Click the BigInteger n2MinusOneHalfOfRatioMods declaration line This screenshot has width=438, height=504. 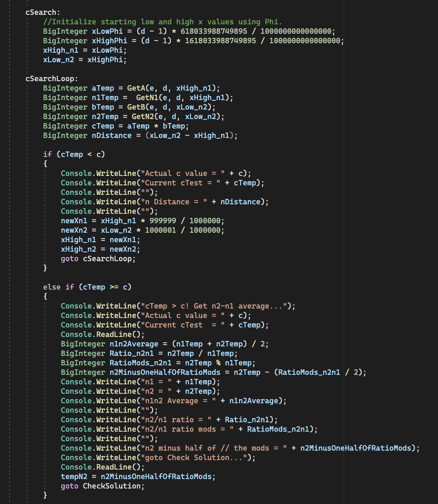point(214,372)
